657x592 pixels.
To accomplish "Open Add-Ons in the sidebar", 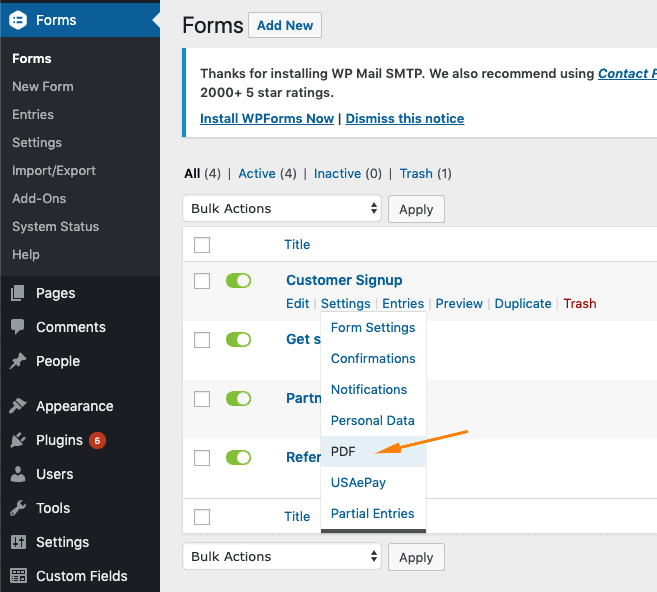I will 39,198.
